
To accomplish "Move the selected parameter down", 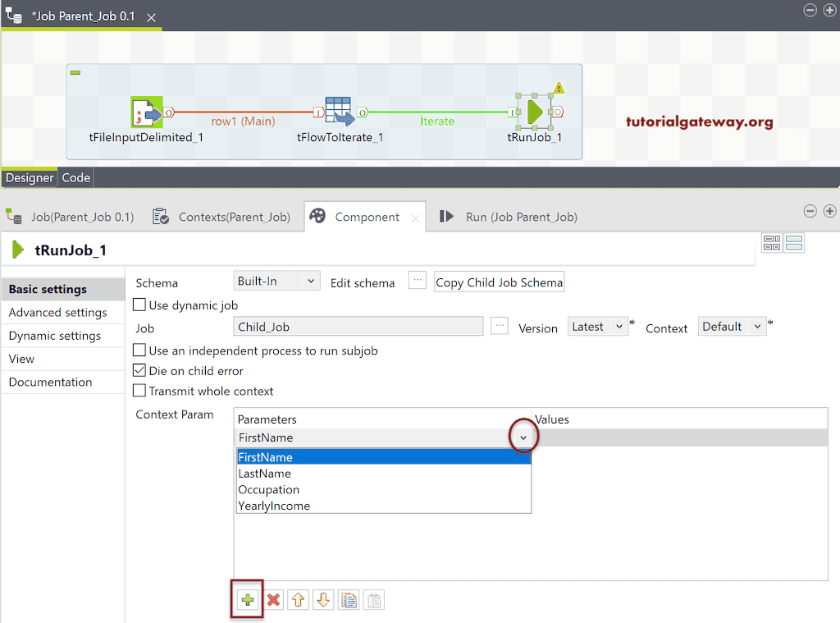I will click(x=323, y=600).
